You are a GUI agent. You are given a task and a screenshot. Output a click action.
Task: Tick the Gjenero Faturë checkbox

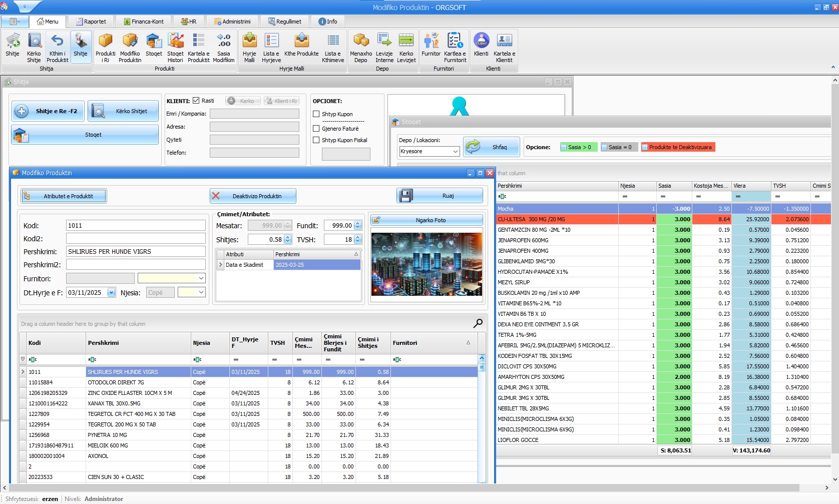pos(316,129)
